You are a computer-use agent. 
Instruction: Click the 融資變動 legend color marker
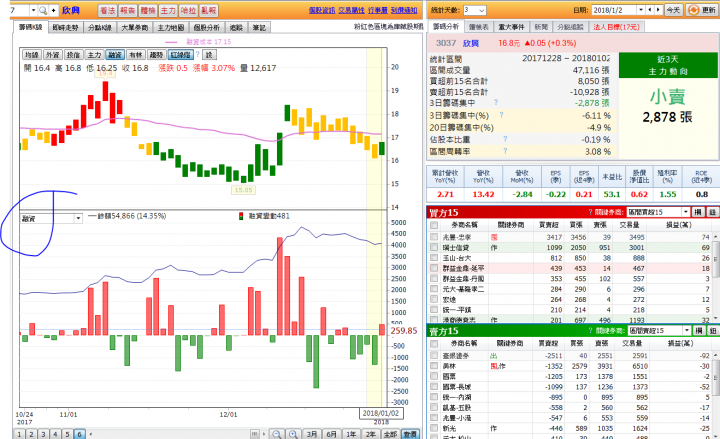[241, 216]
